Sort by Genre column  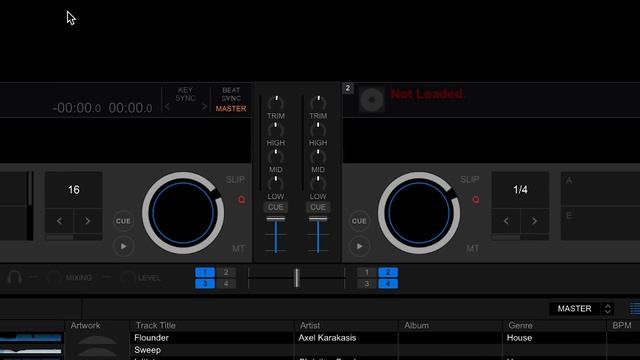pyautogui.click(x=554, y=325)
